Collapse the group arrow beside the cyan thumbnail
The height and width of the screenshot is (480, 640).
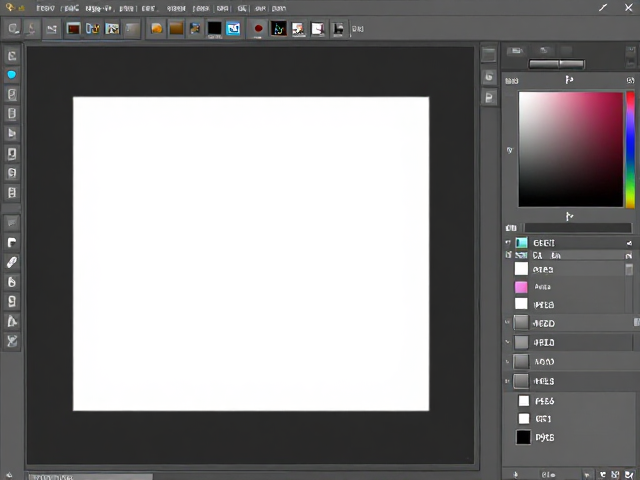coord(508,243)
